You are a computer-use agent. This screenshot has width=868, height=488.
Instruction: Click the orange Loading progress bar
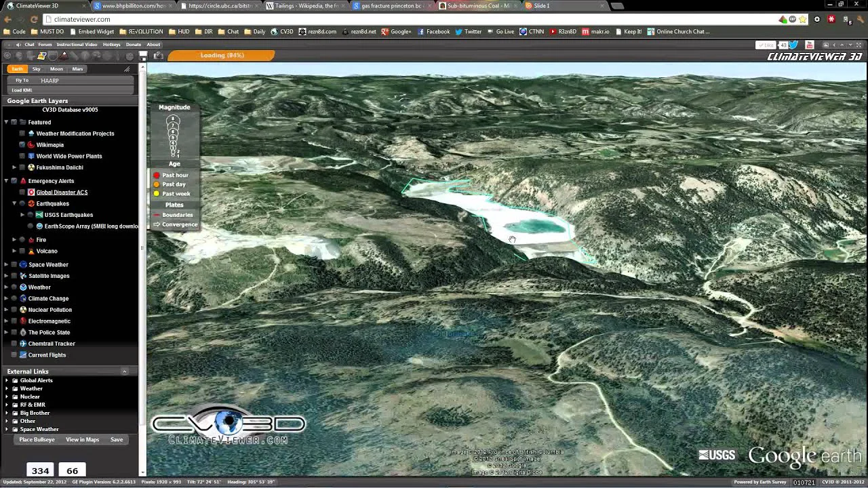tap(221, 56)
